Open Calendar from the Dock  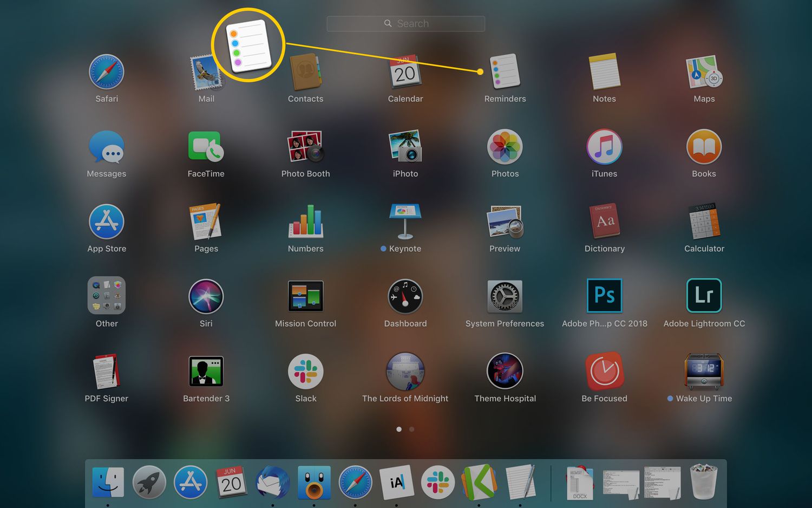click(232, 482)
